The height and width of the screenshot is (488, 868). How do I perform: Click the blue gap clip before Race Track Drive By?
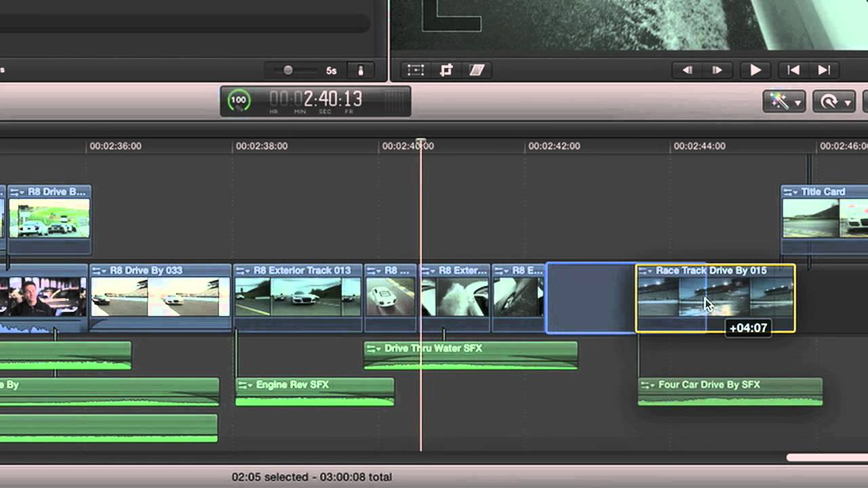click(x=591, y=298)
